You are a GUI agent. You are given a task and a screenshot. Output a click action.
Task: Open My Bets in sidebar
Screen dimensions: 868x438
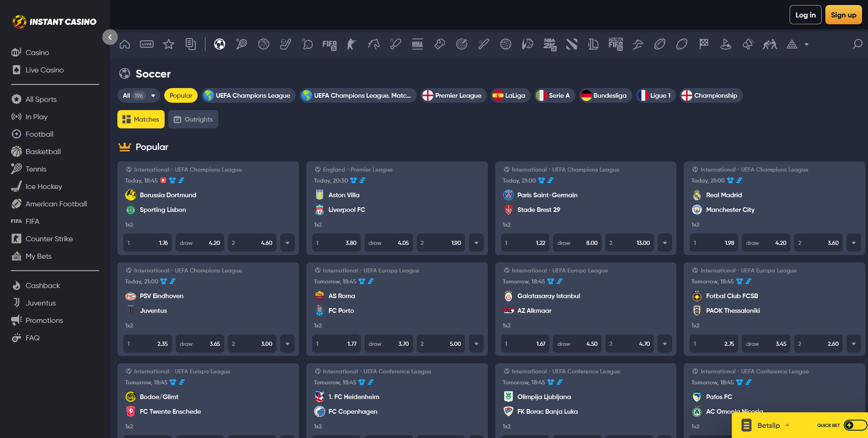pos(32,256)
